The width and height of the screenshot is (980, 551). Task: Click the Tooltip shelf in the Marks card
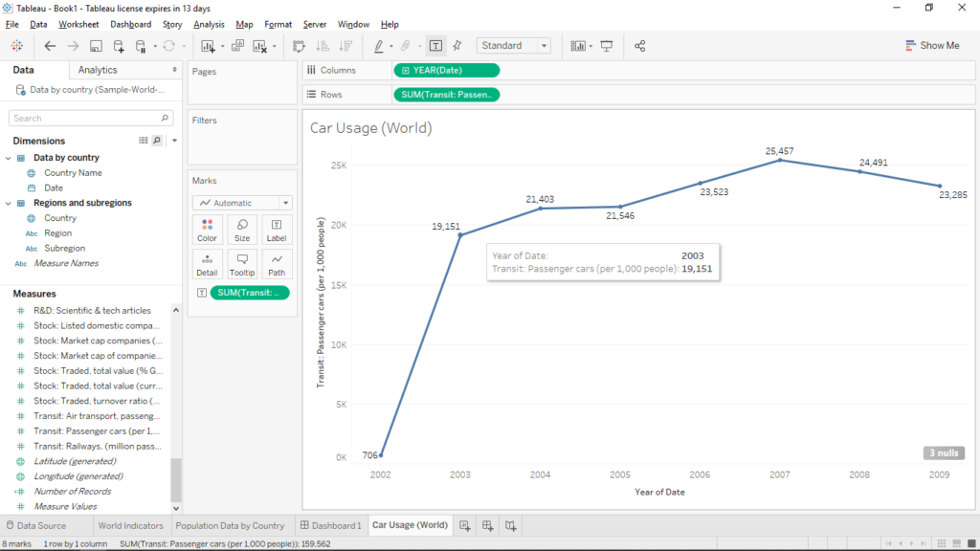[x=242, y=263]
